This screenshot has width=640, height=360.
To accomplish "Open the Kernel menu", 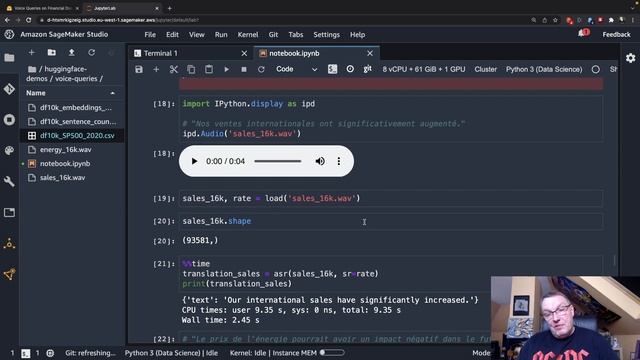I will (248, 35).
